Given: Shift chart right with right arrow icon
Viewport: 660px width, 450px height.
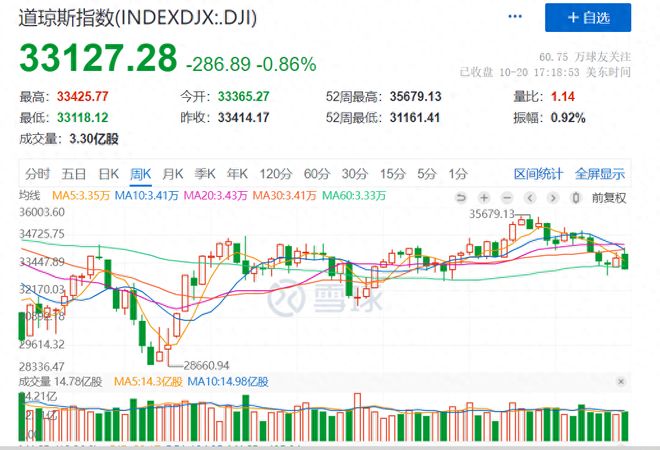Looking at the screenshot, I should [x=553, y=197].
